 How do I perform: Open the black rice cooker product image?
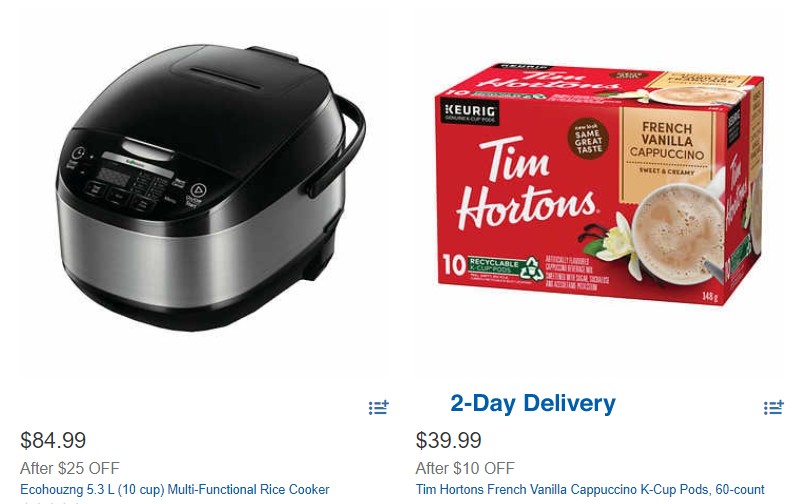click(210, 187)
